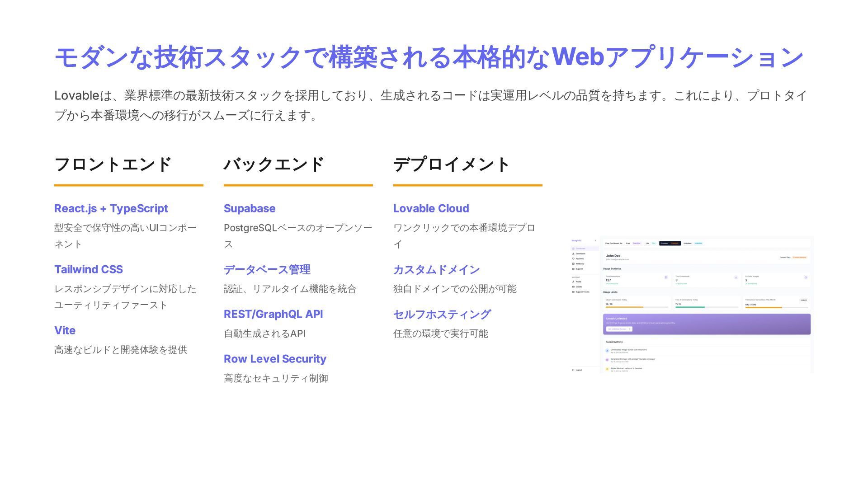868x498 pixels.
Task: Click the Profile icon under Account
Action: click(573, 282)
